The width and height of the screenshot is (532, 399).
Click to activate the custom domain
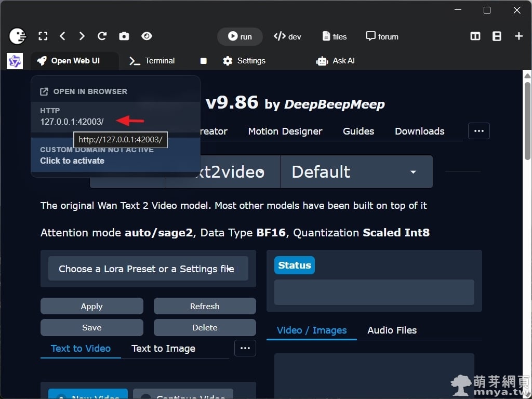tap(72, 161)
